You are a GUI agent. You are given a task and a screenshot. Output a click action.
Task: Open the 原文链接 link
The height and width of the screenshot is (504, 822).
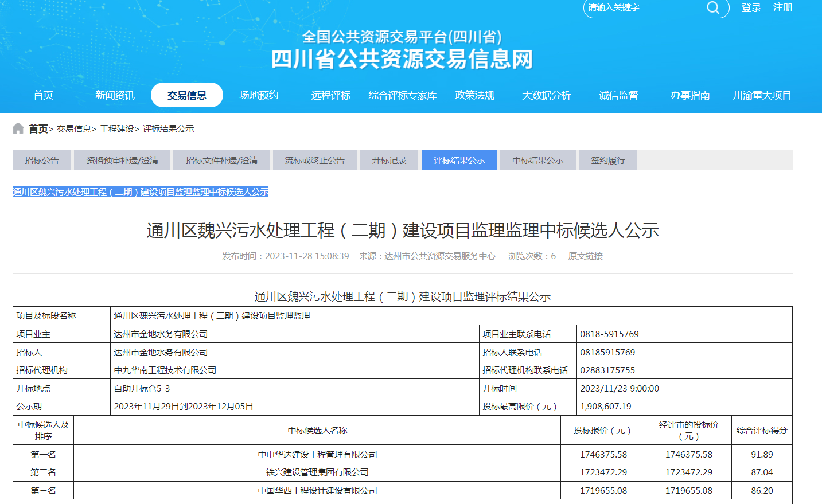[x=585, y=256]
